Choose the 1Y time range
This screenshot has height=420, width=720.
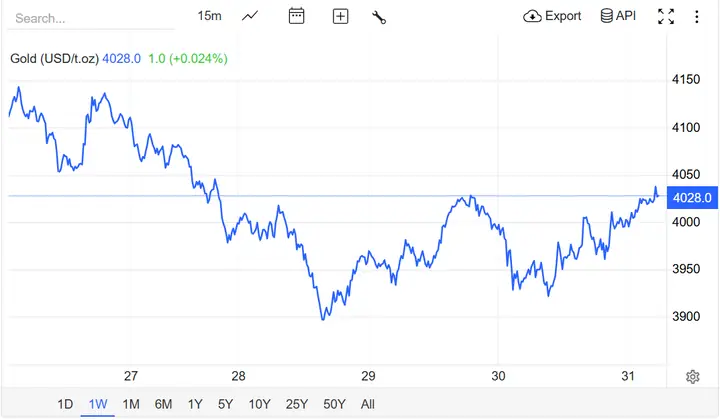point(195,404)
